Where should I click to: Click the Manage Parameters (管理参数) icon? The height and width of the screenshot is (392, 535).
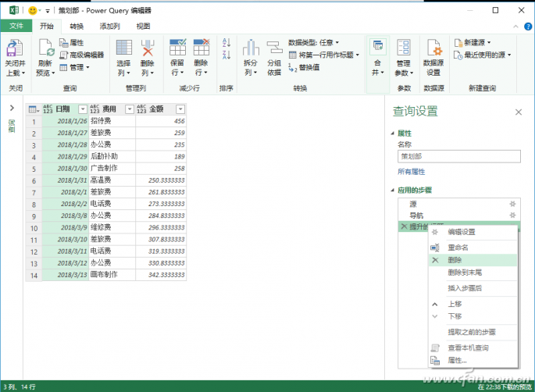click(404, 48)
